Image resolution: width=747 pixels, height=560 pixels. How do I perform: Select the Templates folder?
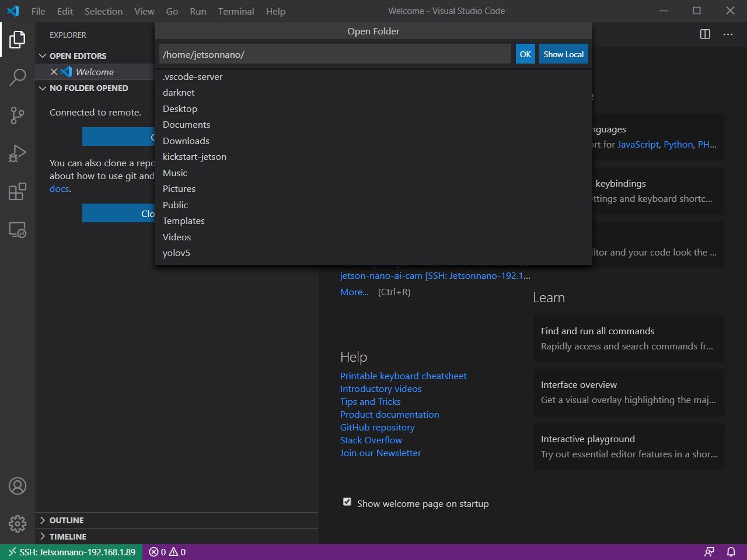point(373,221)
